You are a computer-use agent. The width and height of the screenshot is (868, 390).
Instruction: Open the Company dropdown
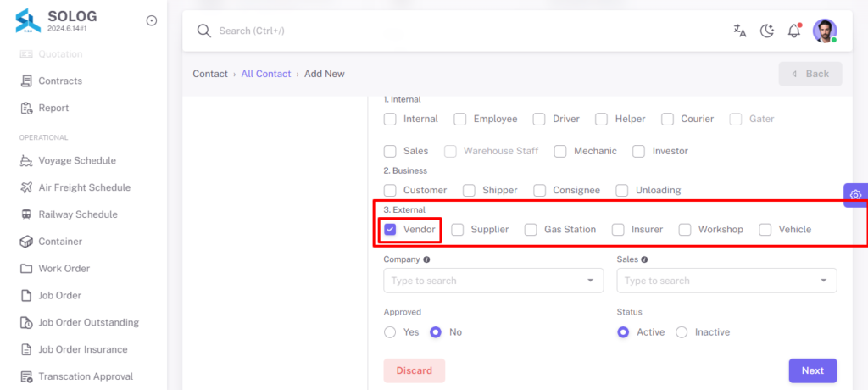(493, 281)
